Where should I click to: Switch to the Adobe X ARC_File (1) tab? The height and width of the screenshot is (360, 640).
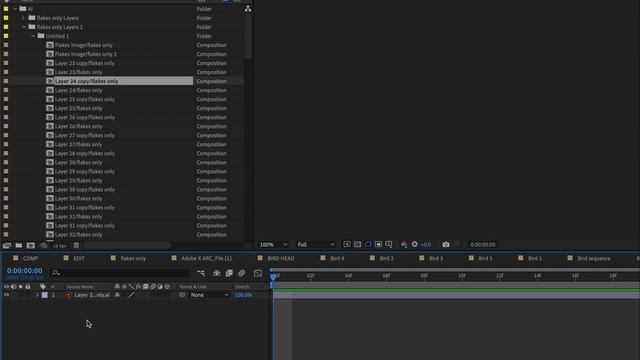pyautogui.click(x=207, y=258)
